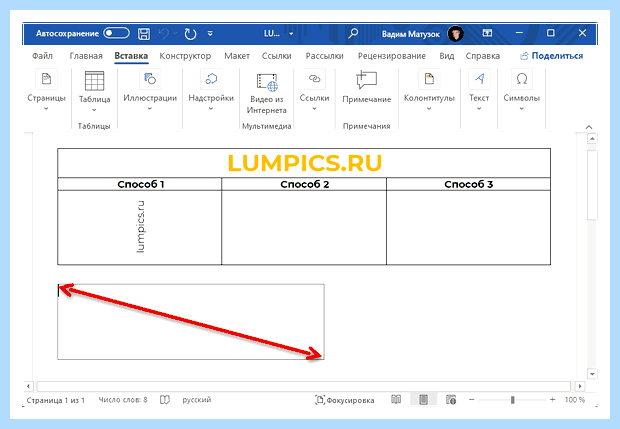The width and height of the screenshot is (620, 429).
Task: Click the Способ 2 header cell
Action: (304, 184)
